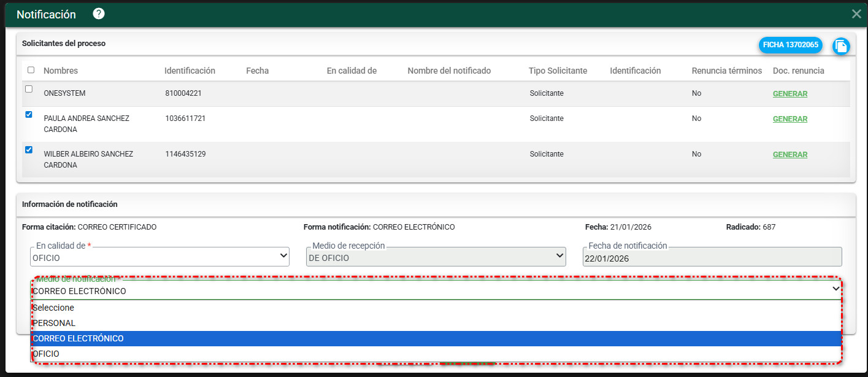Open the En calidad de dropdown
The height and width of the screenshot is (377, 868).
159,257
